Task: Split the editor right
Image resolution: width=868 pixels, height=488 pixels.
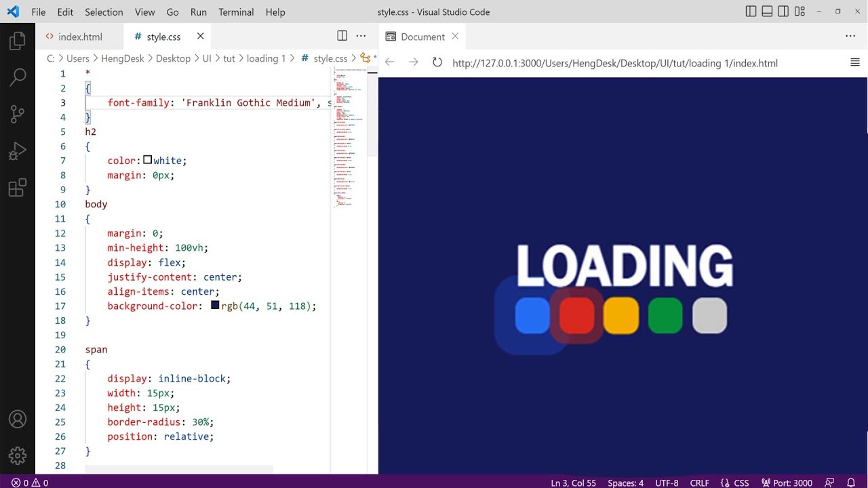Action: (x=342, y=36)
